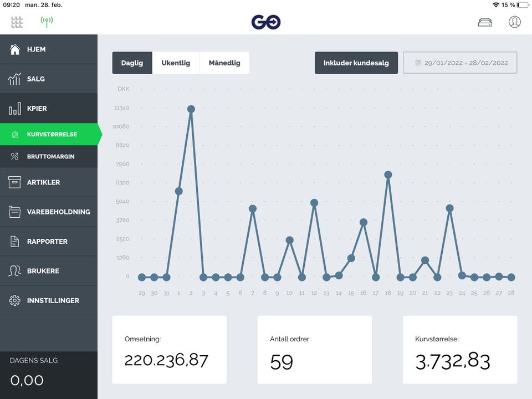Click the data point on day 18
The height and width of the screenshot is (399, 532).
(388, 175)
